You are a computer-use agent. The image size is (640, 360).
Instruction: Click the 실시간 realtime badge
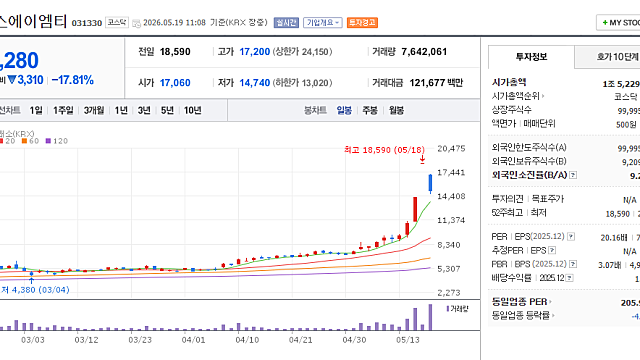(287, 22)
